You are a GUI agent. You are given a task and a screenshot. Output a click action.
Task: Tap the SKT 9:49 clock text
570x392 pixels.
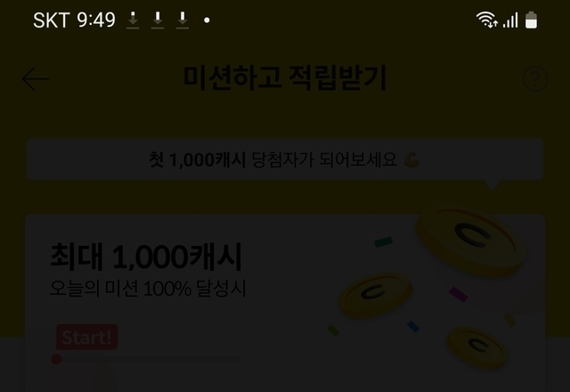[74, 20]
